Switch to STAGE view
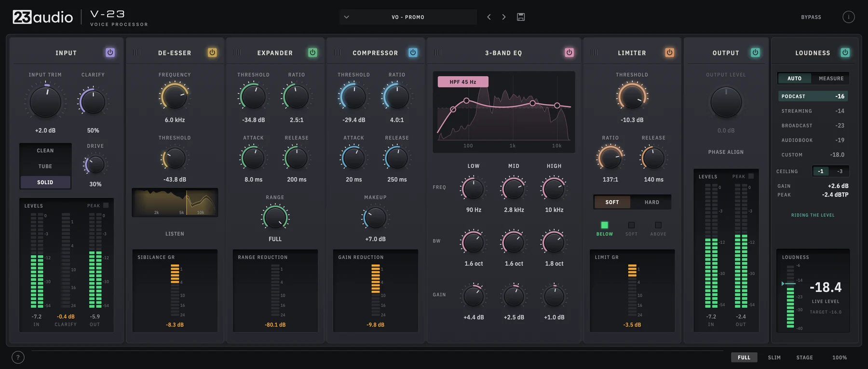 click(x=804, y=357)
